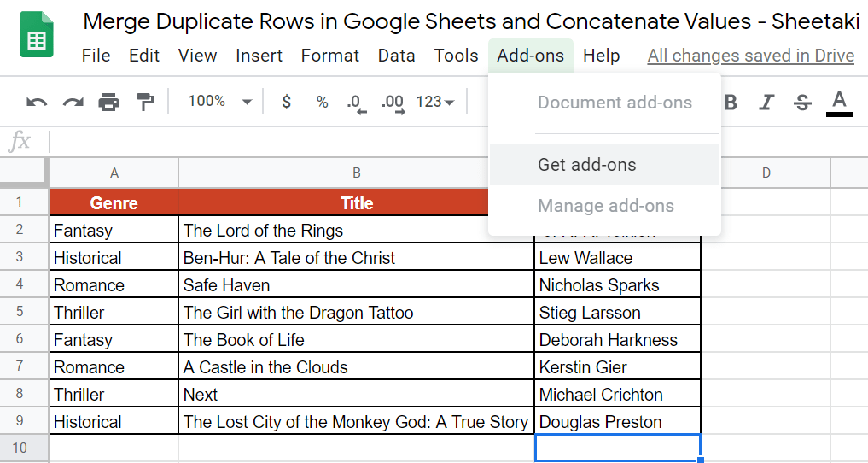
Task: Select The Girl with the Dragon Tattoo cell
Action: point(357,312)
